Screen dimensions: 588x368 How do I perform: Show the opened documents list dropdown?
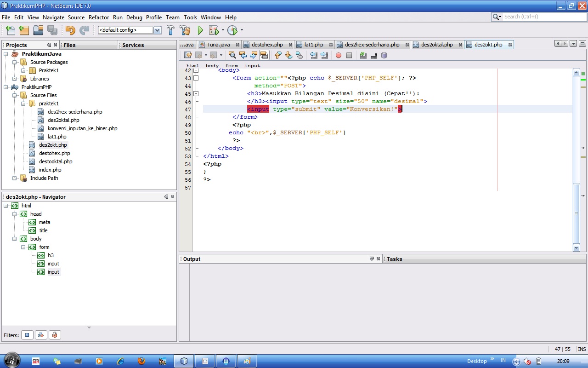[x=573, y=44]
